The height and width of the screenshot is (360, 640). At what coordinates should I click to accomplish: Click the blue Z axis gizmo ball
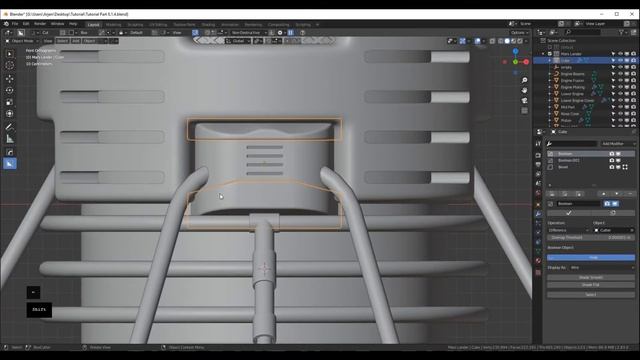(516, 51)
